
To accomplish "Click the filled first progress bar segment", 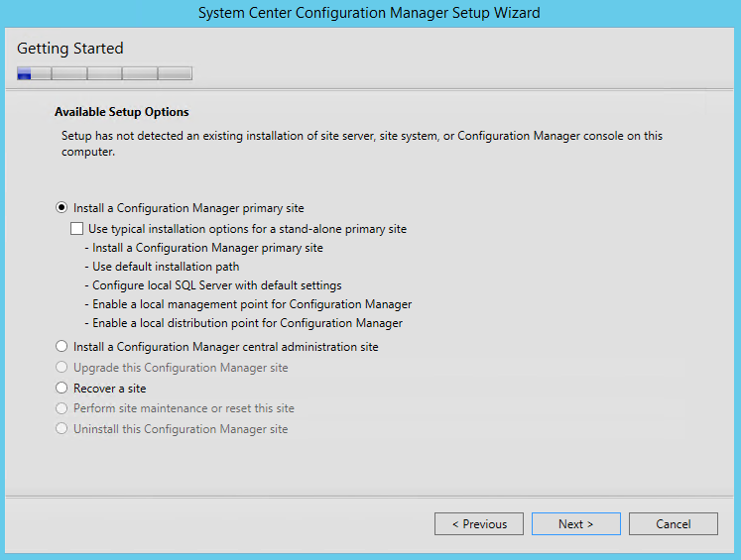I will pos(25,73).
